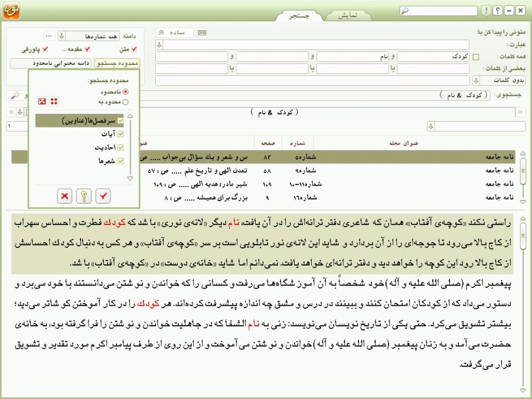Click the three-dots button beside دامنه

[x=49, y=35]
